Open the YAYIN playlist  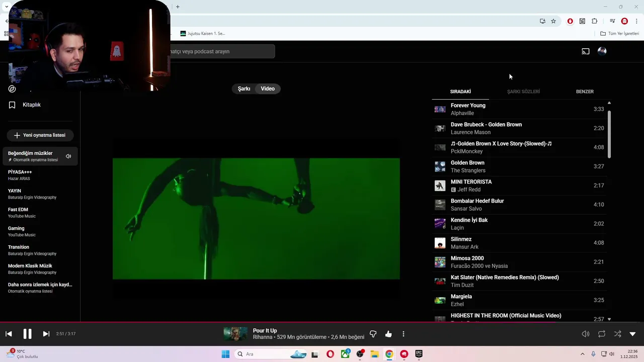[40, 194]
